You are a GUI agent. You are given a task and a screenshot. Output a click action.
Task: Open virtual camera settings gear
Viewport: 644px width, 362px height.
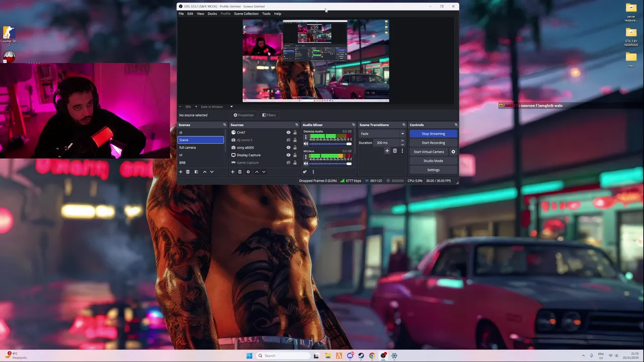[453, 152]
